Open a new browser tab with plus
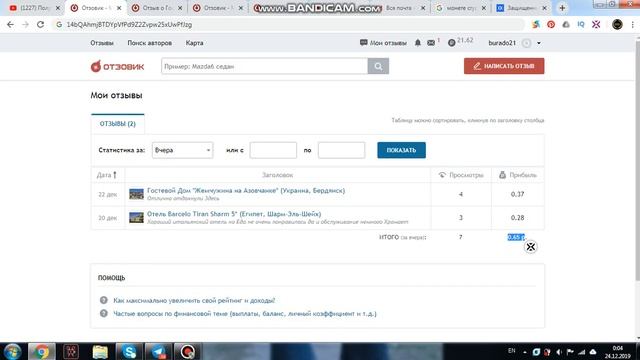 562,8
